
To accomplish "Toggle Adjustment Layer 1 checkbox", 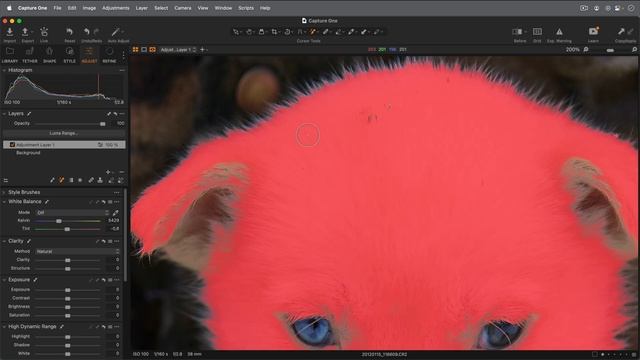I will [12, 144].
